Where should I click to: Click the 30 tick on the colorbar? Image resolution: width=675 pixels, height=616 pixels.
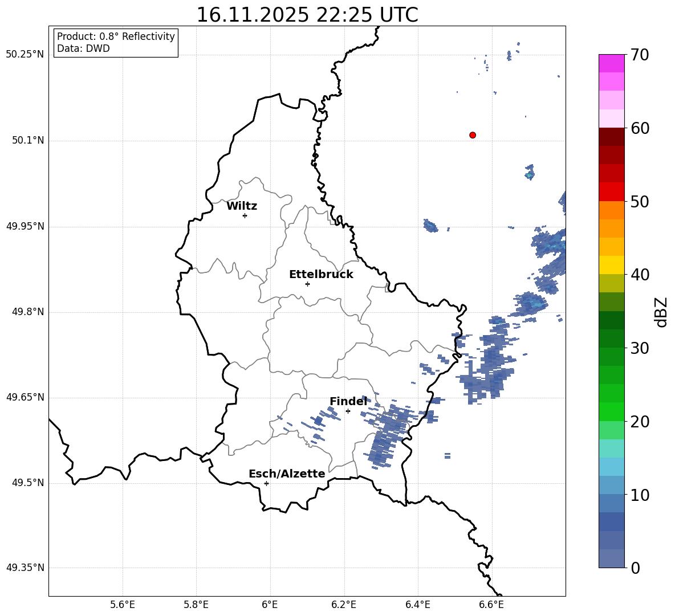point(640,348)
